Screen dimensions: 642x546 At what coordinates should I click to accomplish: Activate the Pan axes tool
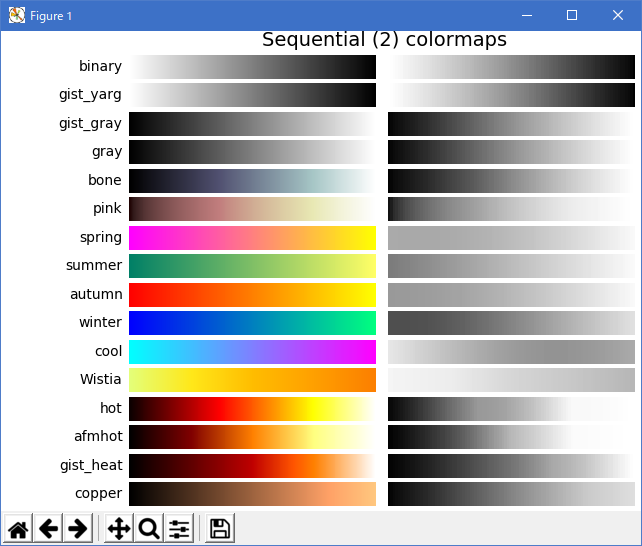coord(119,528)
